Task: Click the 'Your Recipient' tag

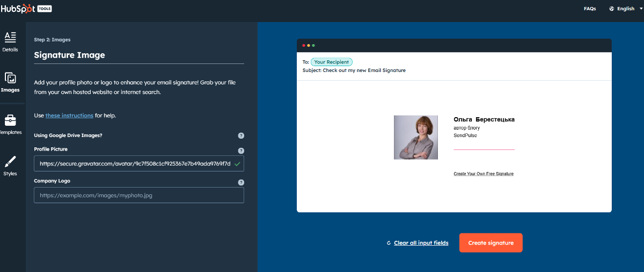Action: [332, 62]
